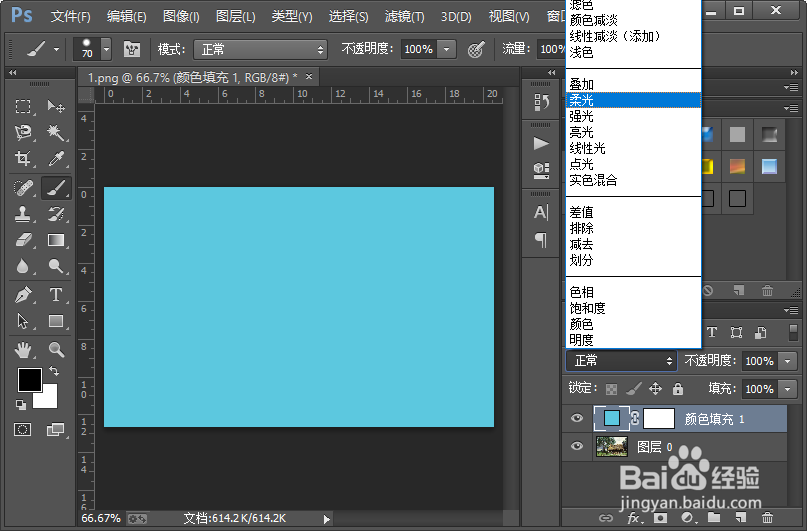Select the Rectangular Marquee tool
Viewport: 807px width, 531px height.
tap(23, 107)
